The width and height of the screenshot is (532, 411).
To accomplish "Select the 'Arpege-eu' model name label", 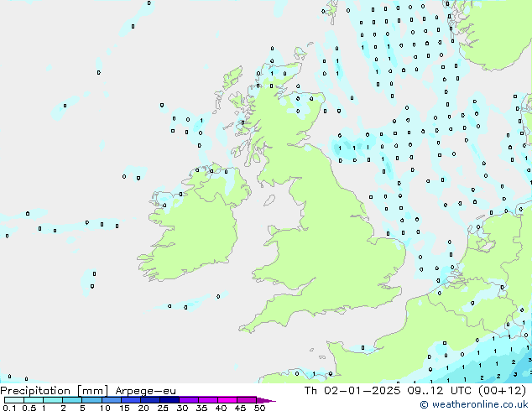I will coord(145,391).
